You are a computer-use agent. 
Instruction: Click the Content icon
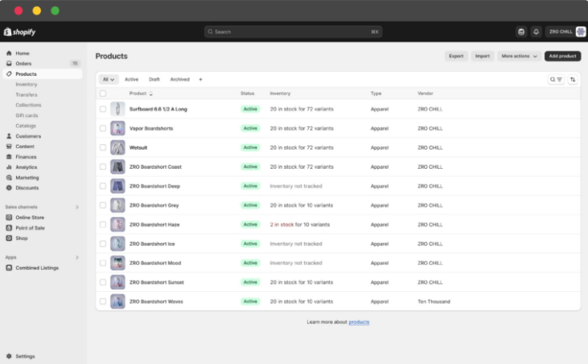[x=9, y=146]
